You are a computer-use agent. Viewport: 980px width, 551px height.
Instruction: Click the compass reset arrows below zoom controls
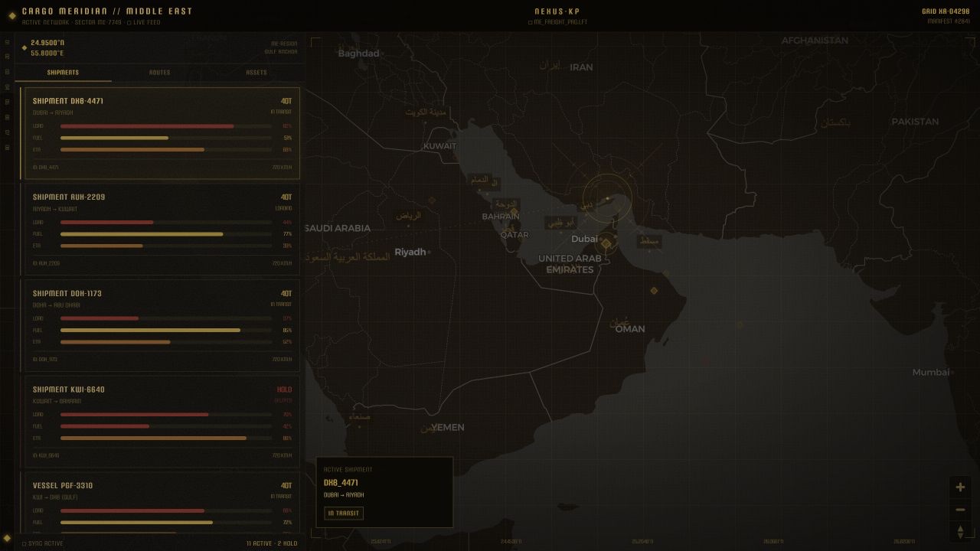960,532
